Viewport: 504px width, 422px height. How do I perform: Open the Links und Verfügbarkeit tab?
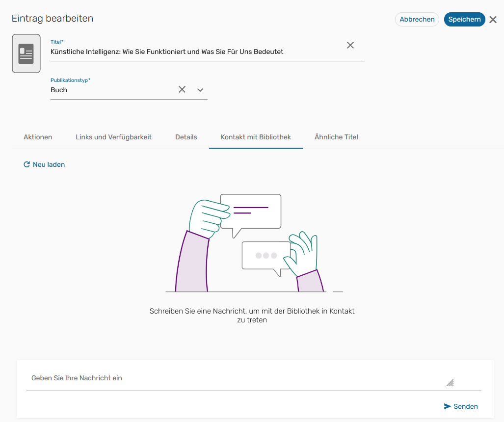113,137
